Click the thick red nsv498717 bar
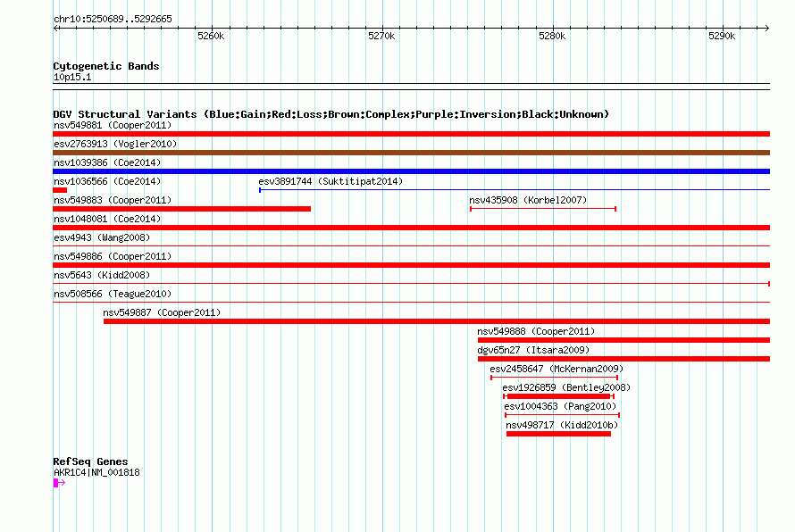The image size is (795, 532). coord(558,434)
